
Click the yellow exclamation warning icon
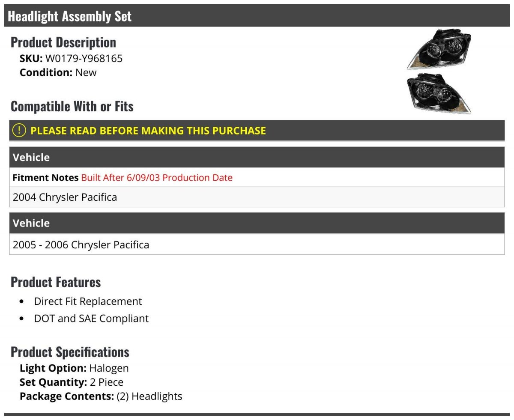coord(19,130)
